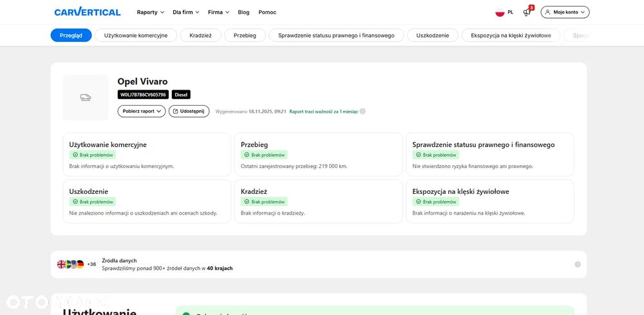Click 'Brak problemów' badge under Uszkodzenie
Image resolution: width=644 pixels, height=315 pixels.
click(92, 202)
